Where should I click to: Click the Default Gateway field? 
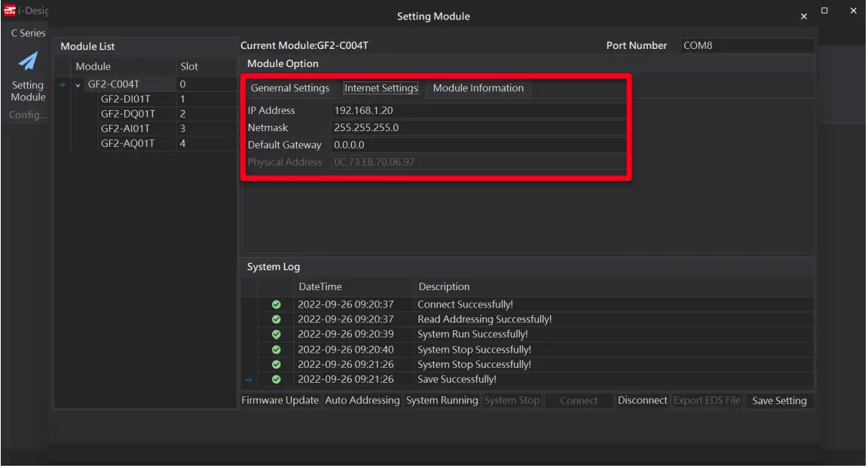pos(478,145)
